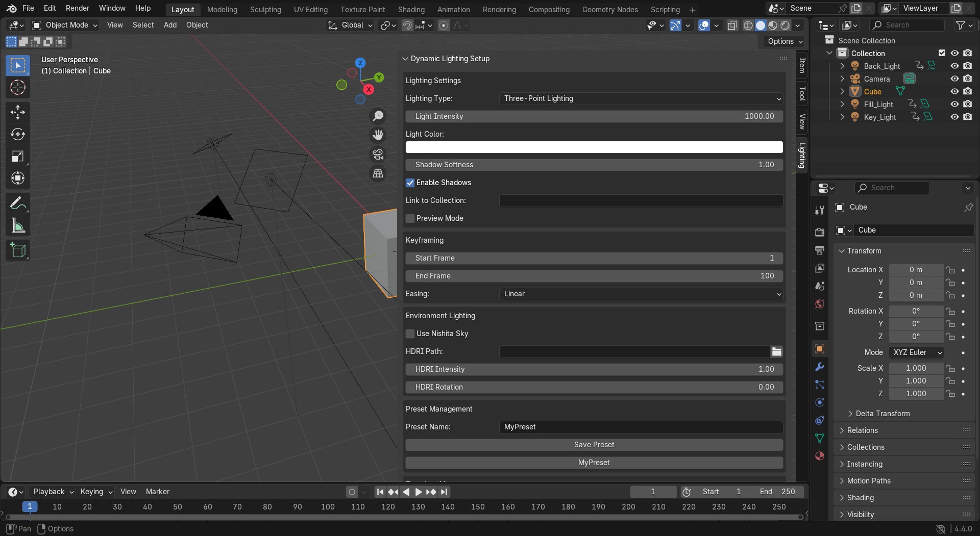Click Save Preset button
980x536 pixels.
[594, 445]
